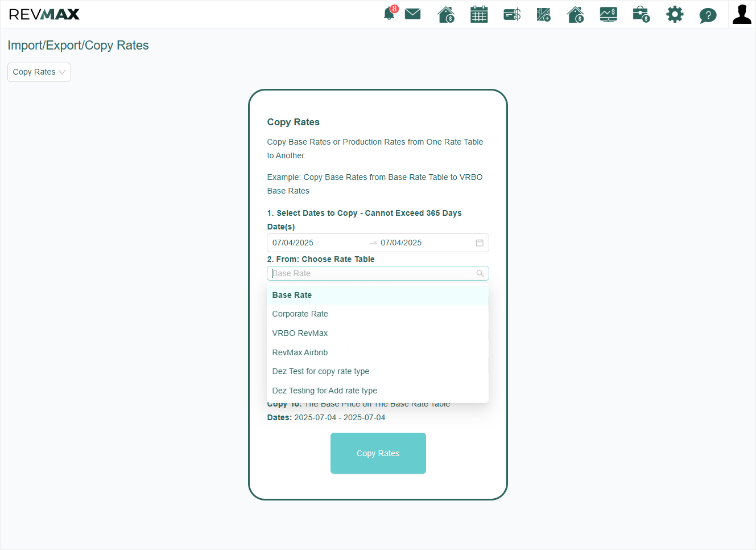This screenshot has width=756, height=550.
Task: Click house-dollar icon left of monitor chart
Action: click(x=576, y=14)
